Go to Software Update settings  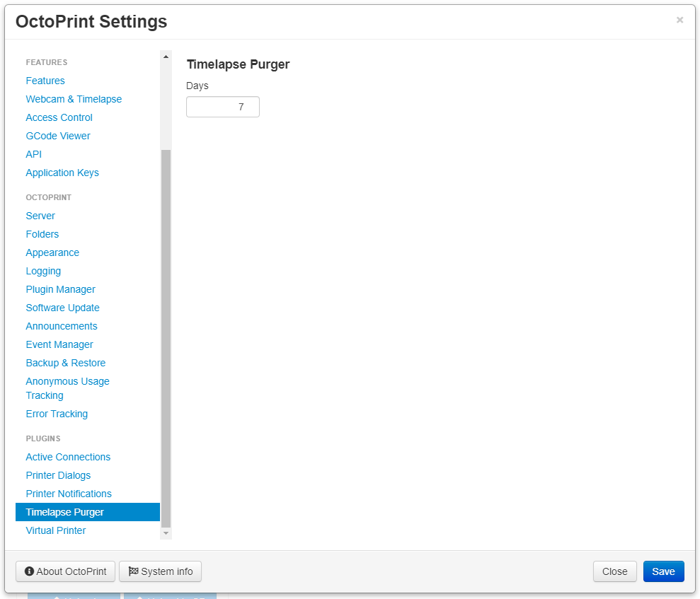click(62, 308)
